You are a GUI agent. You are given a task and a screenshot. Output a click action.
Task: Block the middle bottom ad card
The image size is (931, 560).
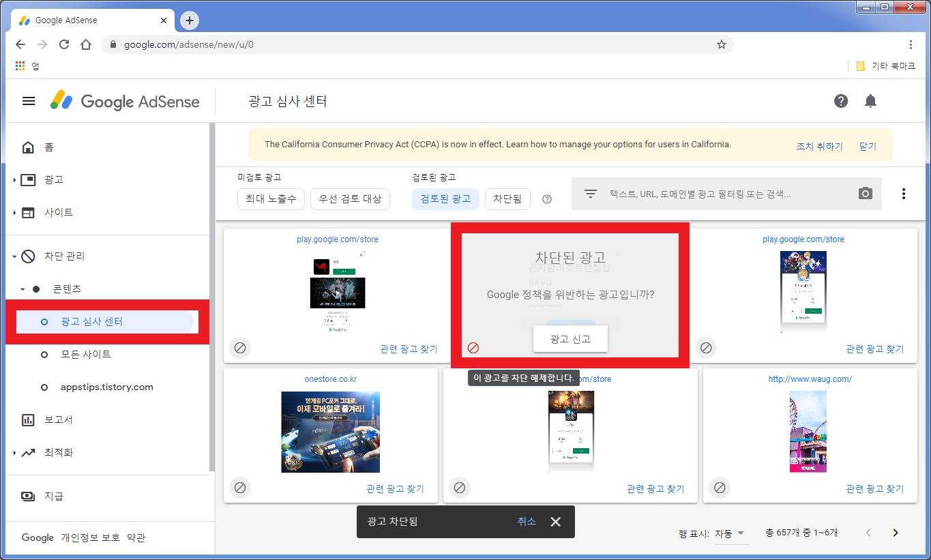460,488
